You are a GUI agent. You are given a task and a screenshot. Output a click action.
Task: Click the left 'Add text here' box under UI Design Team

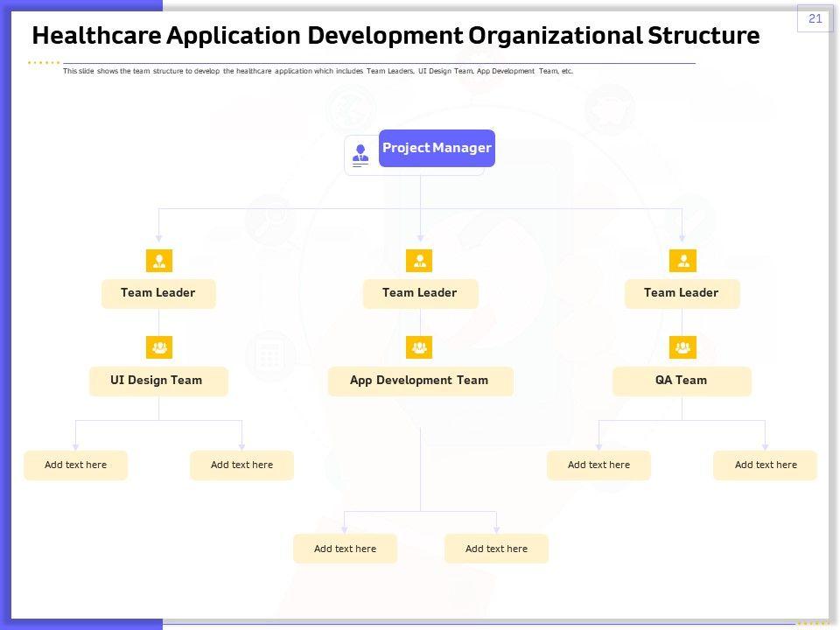pyautogui.click(x=76, y=465)
